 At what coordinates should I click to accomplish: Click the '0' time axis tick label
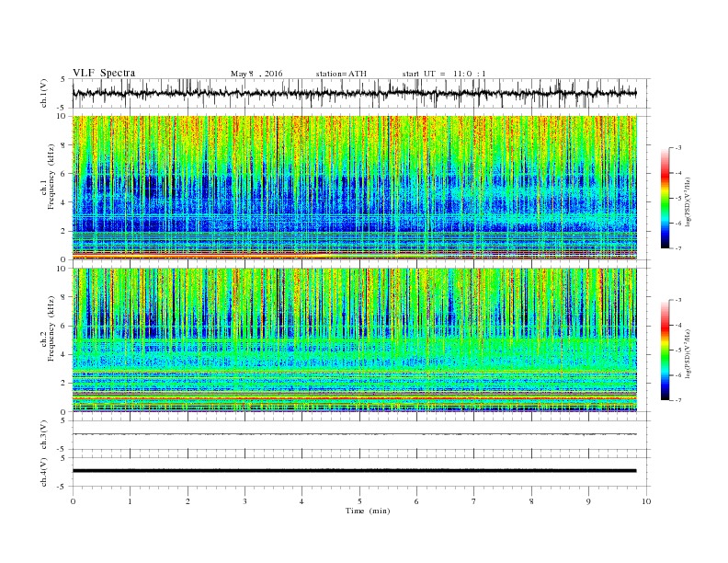pos(73,501)
